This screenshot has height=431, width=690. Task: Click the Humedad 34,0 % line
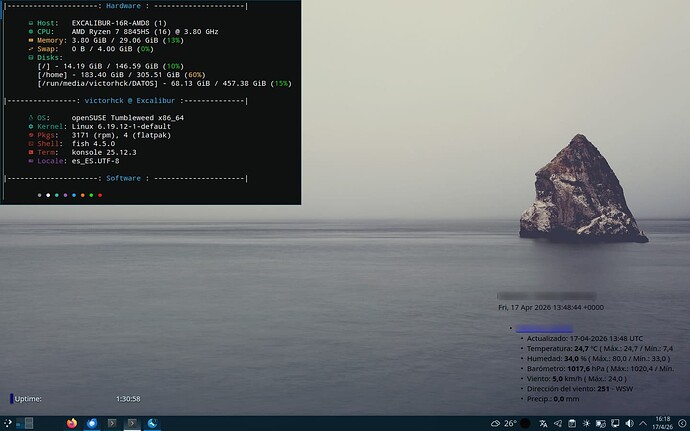click(x=598, y=359)
